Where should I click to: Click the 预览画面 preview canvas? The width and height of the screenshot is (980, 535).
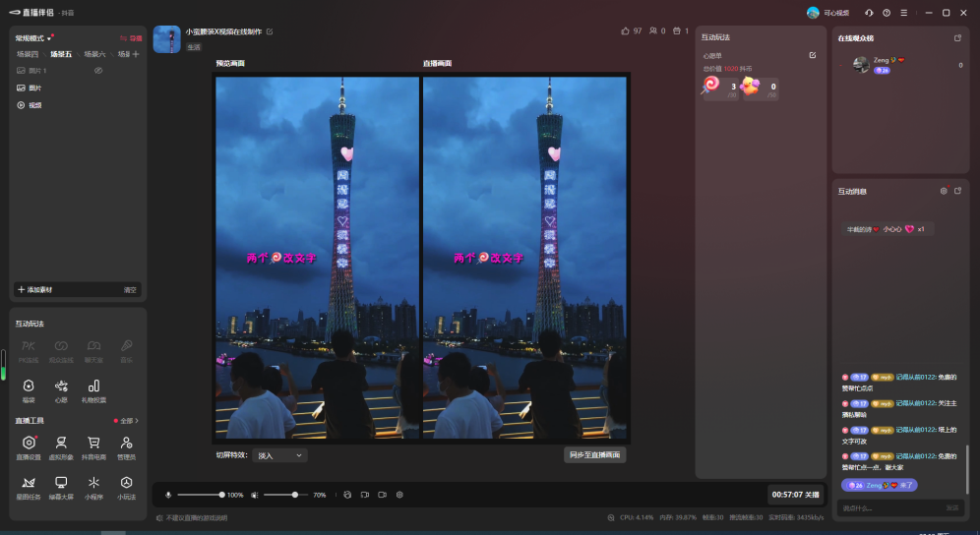pyautogui.click(x=317, y=258)
